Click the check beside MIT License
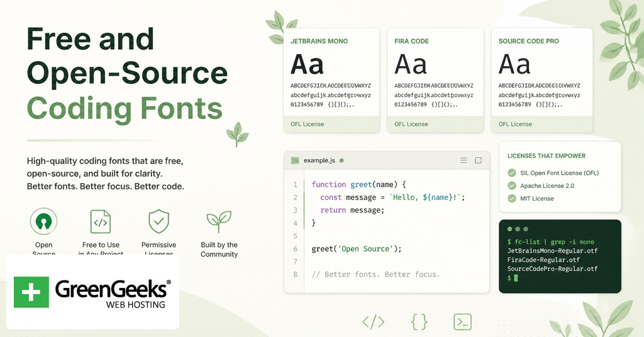Screen dimensions: 644x337 coord(512,198)
